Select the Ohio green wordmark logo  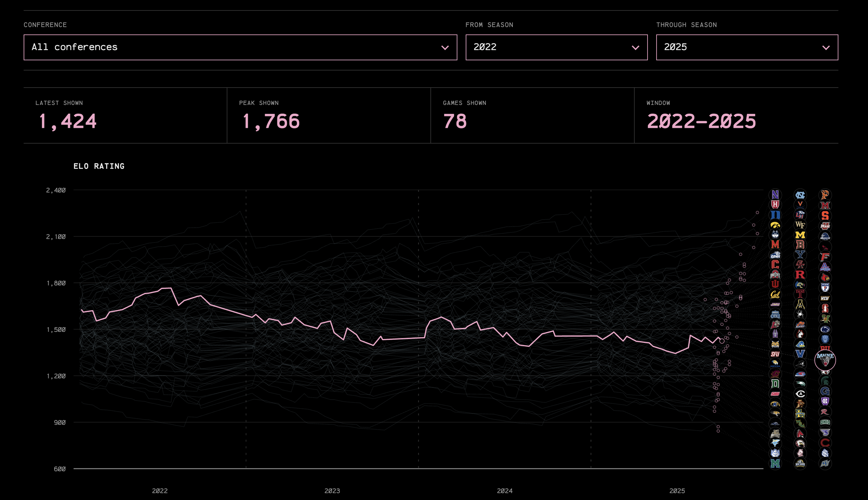click(825, 422)
